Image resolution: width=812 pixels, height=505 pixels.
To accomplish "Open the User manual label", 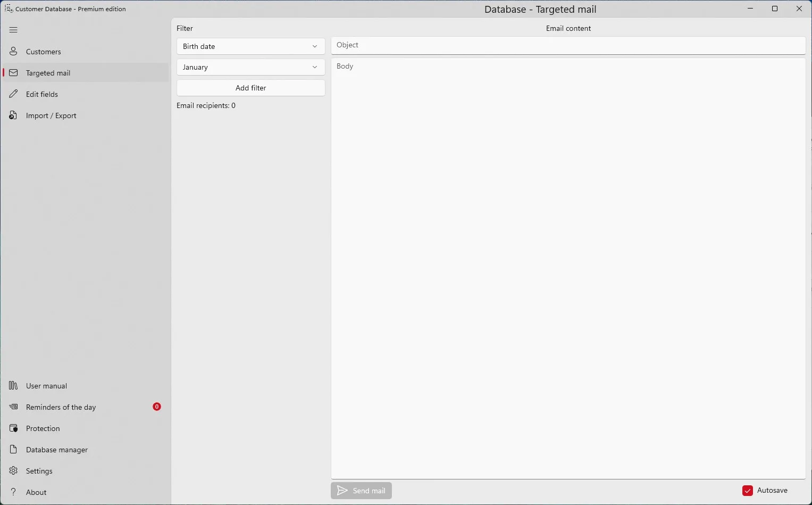I will tap(46, 386).
